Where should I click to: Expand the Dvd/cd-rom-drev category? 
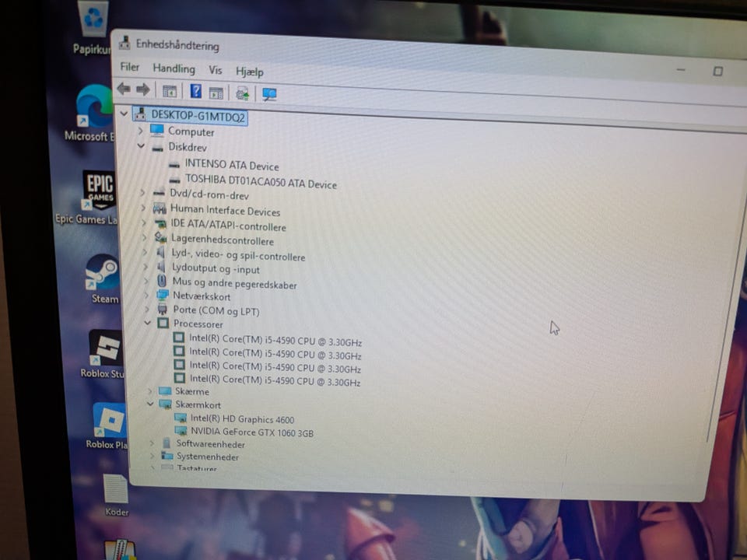pyautogui.click(x=142, y=192)
